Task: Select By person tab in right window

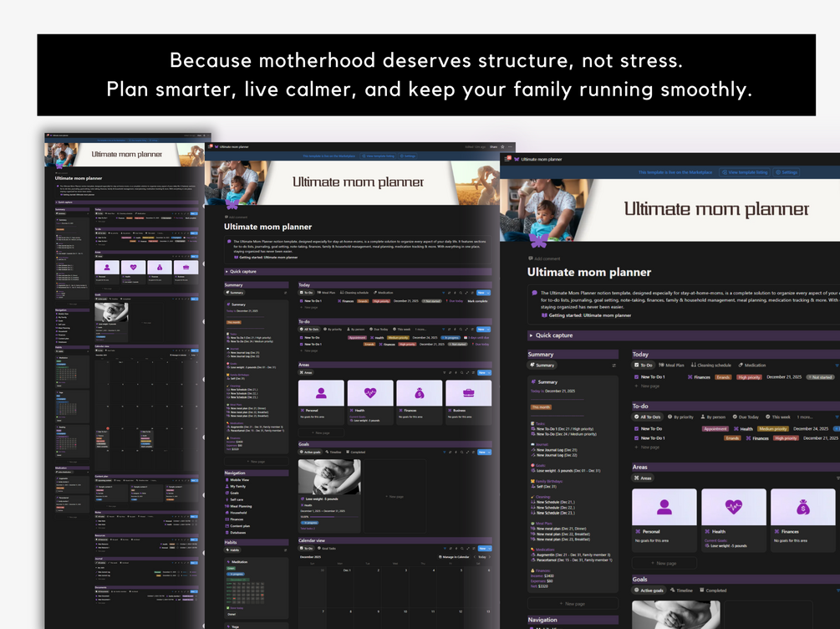Action: 712,417
